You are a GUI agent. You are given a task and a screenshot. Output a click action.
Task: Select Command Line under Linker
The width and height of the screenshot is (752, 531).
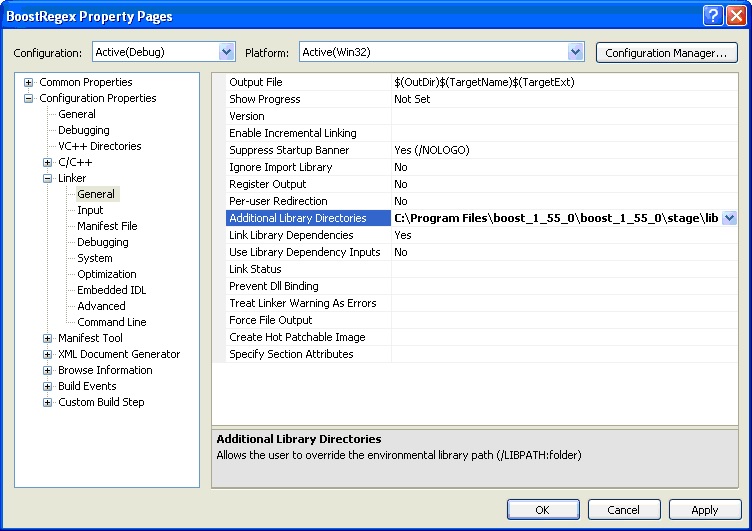112,322
